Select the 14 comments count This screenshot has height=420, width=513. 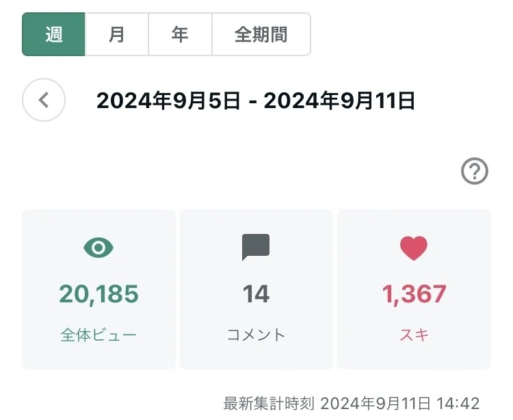click(256, 294)
